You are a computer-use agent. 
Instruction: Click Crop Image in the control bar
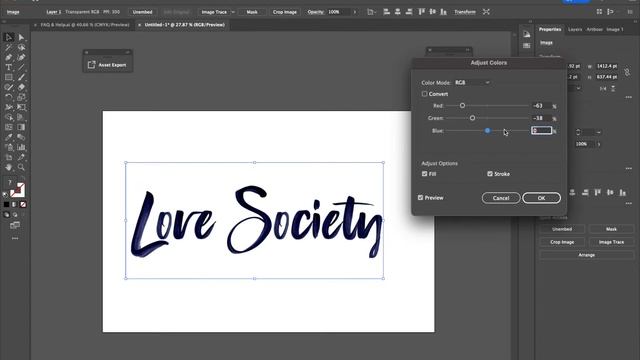[x=284, y=12]
